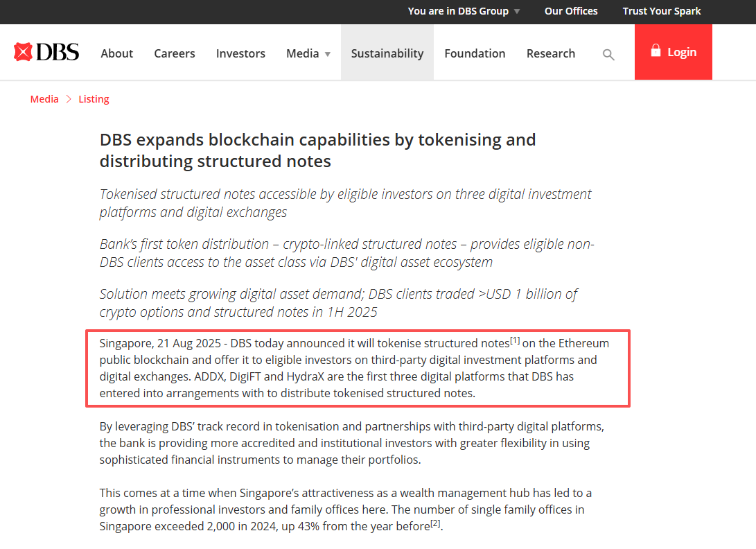This screenshot has height=549, width=756.
Task: Click the subheading 'Tokenised structured notes accessible by eligible investors'
Action: (345, 203)
